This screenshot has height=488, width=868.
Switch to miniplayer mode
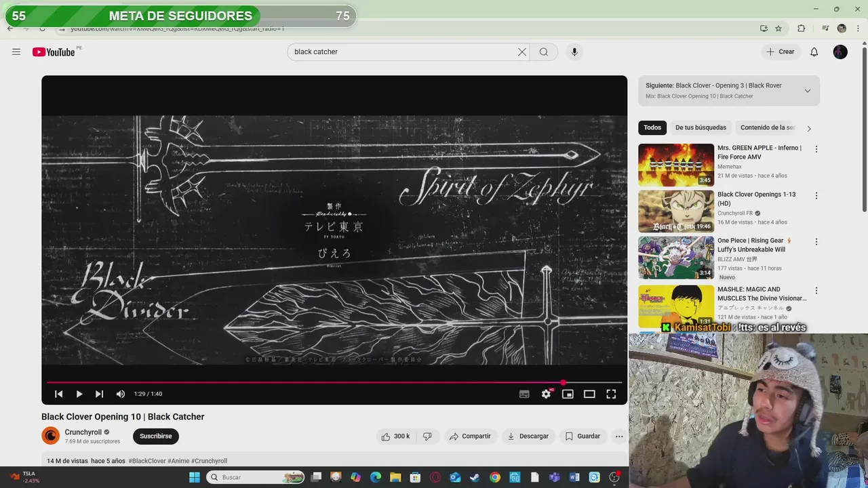(568, 394)
